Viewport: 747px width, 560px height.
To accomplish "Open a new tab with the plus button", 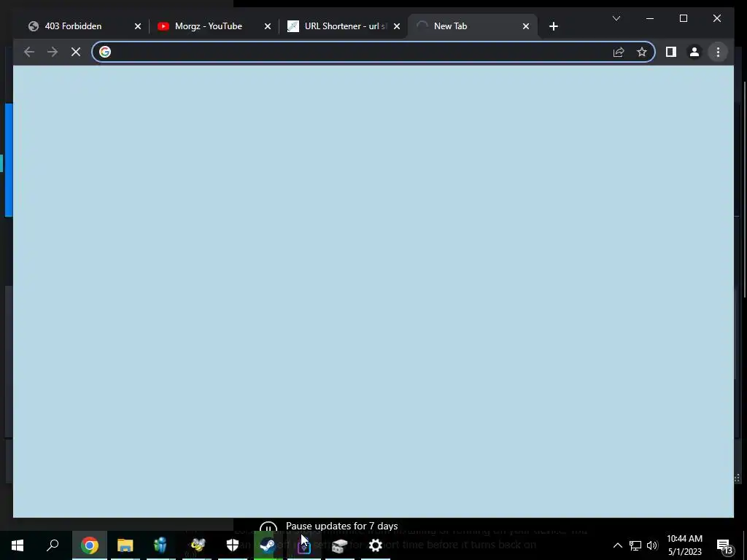I will [553, 26].
